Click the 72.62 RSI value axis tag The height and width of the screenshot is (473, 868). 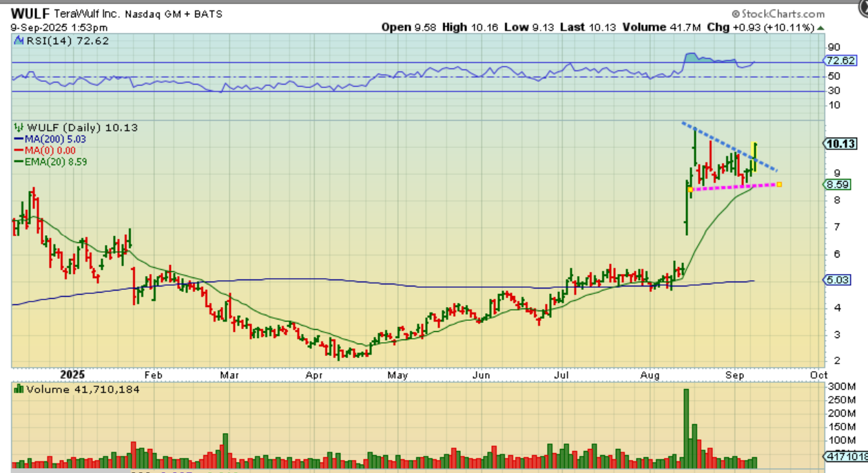[840, 61]
